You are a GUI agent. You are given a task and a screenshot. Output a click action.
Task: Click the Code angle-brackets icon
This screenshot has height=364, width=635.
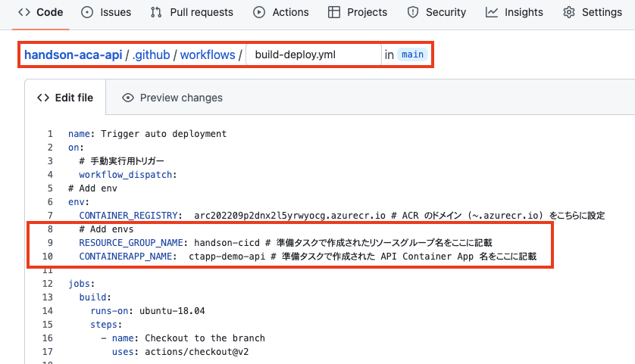pyautogui.click(x=24, y=13)
